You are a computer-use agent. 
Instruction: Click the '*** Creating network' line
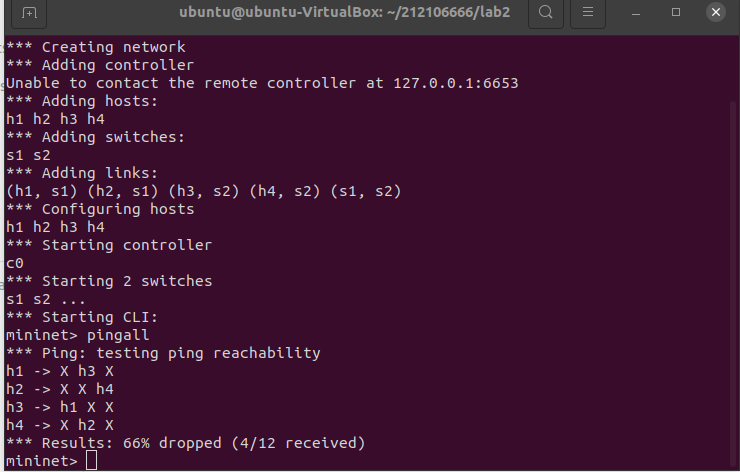96,47
